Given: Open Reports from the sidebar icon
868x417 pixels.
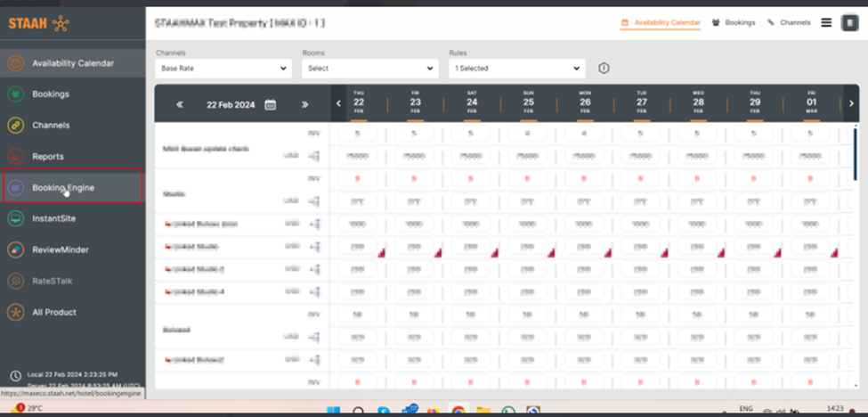Looking at the screenshot, I should click(15, 157).
